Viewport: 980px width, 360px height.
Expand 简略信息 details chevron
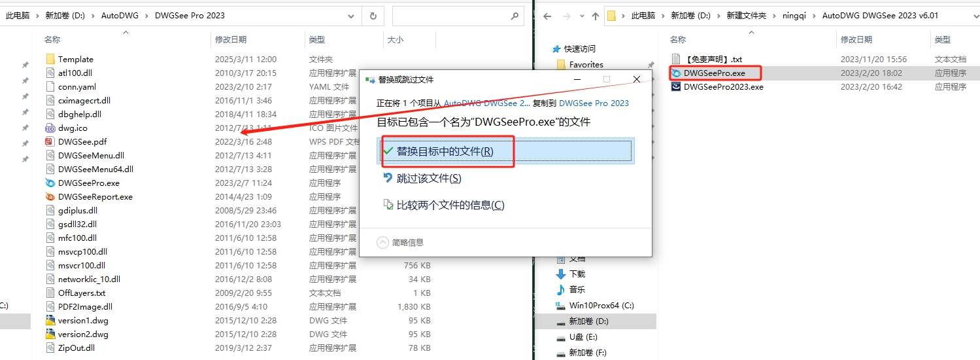(x=383, y=242)
